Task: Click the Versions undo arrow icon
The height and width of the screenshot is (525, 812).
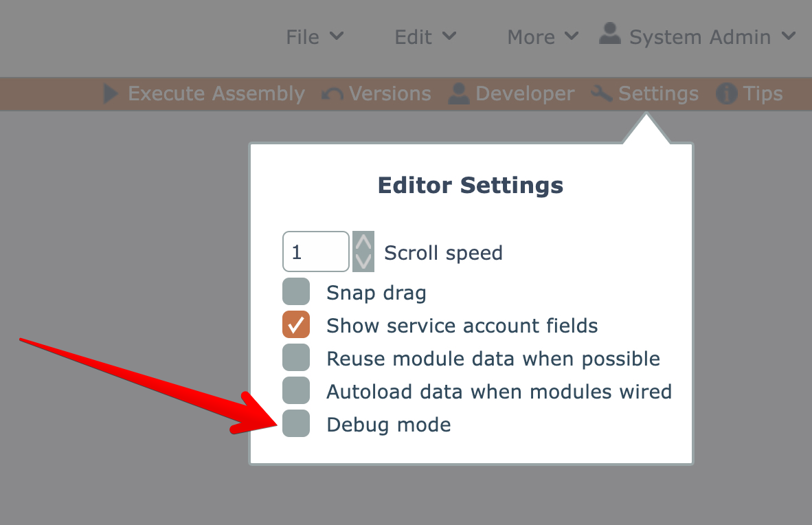Action: point(332,94)
